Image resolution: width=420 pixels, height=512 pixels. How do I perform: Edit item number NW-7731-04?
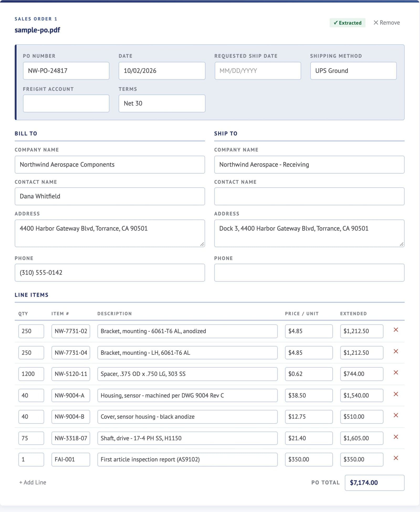click(x=71, y=353)
